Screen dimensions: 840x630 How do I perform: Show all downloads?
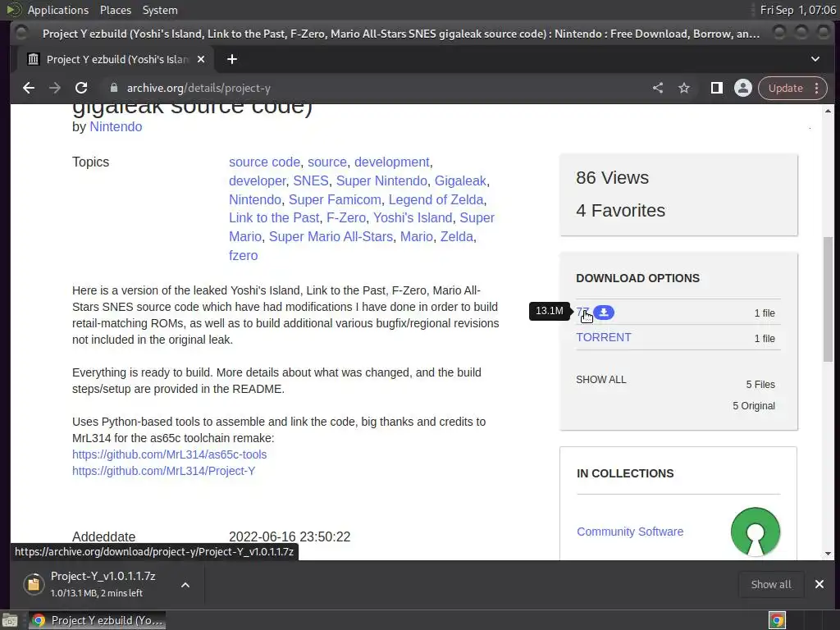[771, 584]
